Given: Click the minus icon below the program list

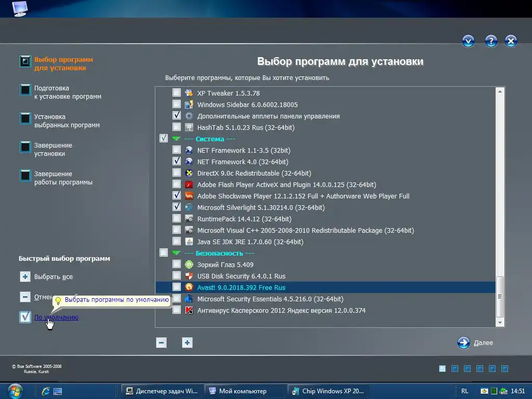Looking at the screenshot, I should [161, 343].
